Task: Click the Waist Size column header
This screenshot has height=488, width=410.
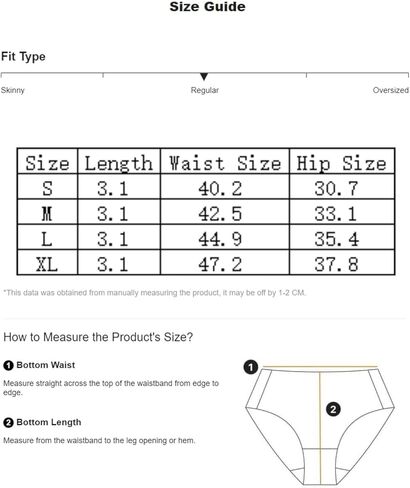Action: (225, 163)
